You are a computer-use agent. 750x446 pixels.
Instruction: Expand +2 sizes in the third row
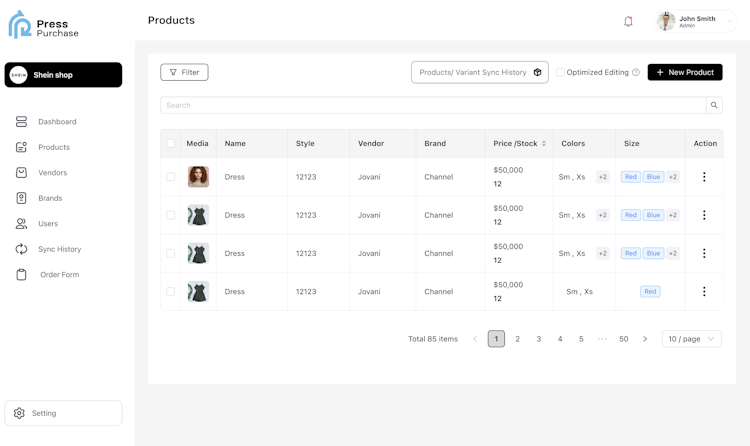click(x=673, y=253)
